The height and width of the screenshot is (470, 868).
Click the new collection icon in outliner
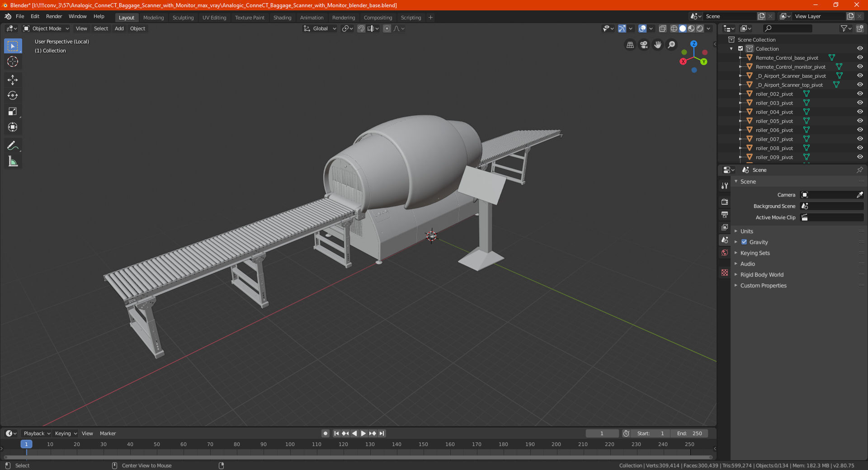coord(859,28)
